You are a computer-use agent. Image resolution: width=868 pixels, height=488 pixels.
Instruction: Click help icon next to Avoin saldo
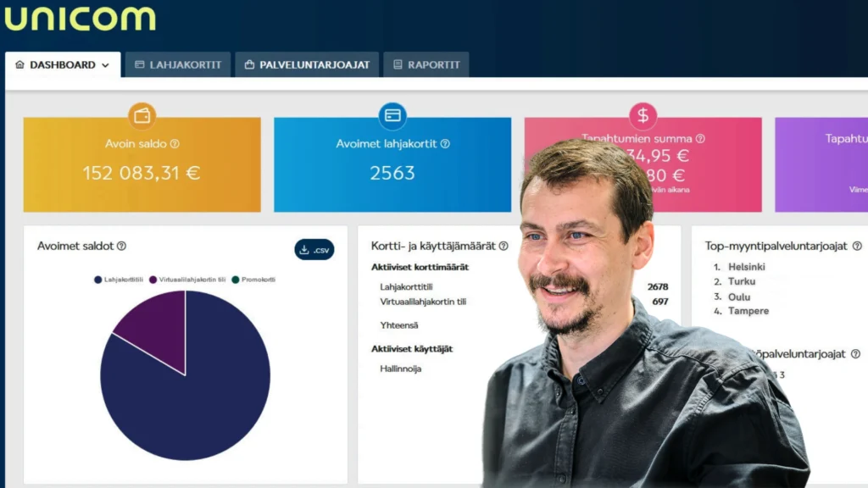point(175,144)
